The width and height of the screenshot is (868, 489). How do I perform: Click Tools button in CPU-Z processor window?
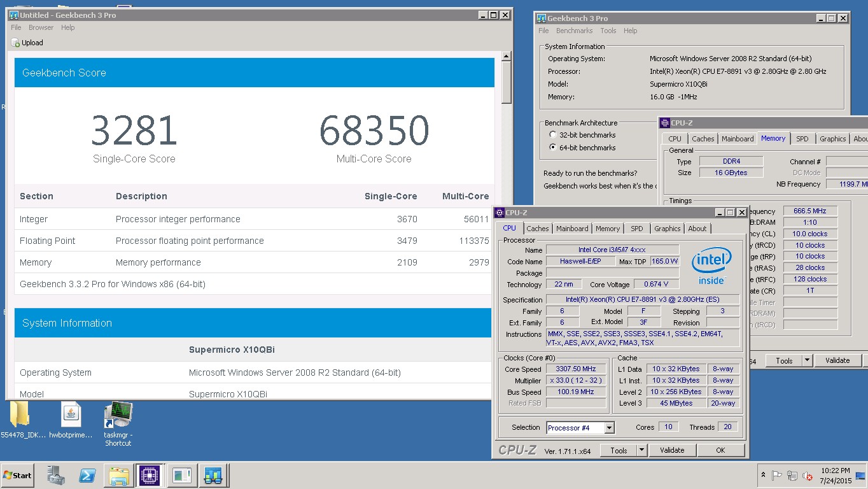(x=619, y=450)
